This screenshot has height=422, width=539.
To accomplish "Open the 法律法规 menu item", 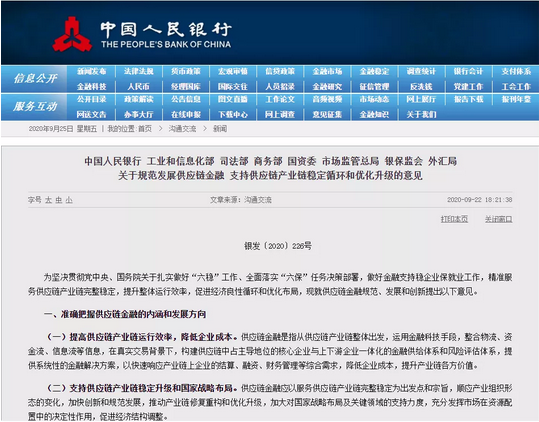I will tap(139, 71).
